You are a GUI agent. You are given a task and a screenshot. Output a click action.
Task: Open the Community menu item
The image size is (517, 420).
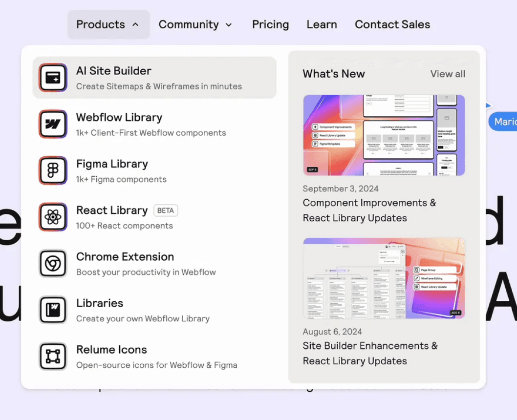point(195,24)
